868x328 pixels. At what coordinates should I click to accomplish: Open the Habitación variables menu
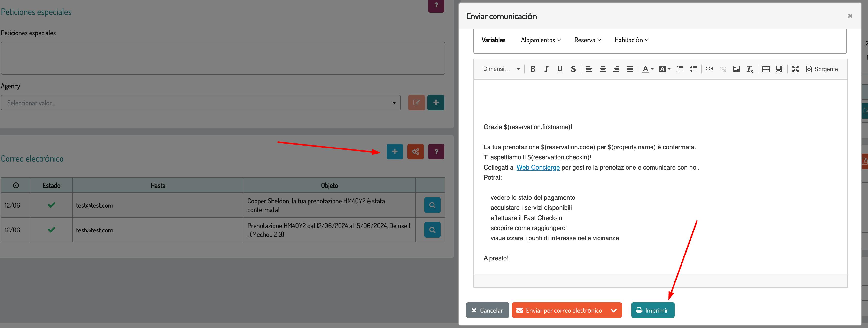click(631, 40)
